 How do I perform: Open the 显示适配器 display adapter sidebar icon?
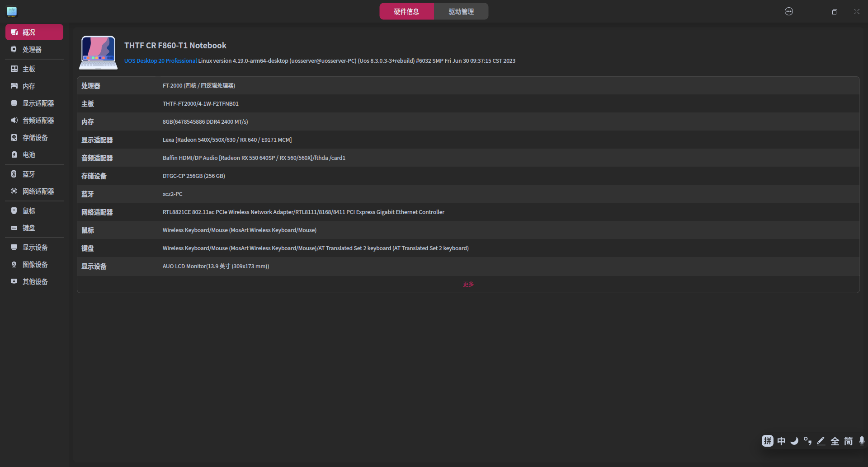click(x=14, y=103)
